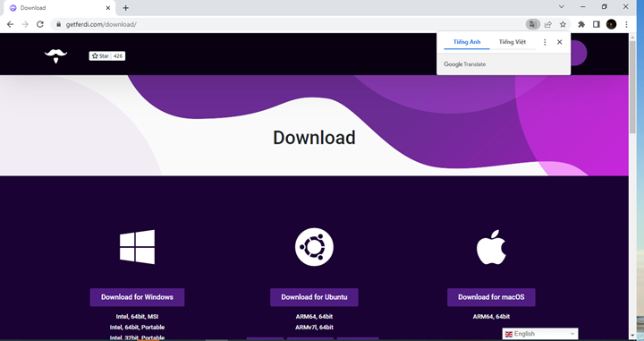
Task: Open the Extensions puzzle icon
Action: pyautogui.click(x=581, y=24)
